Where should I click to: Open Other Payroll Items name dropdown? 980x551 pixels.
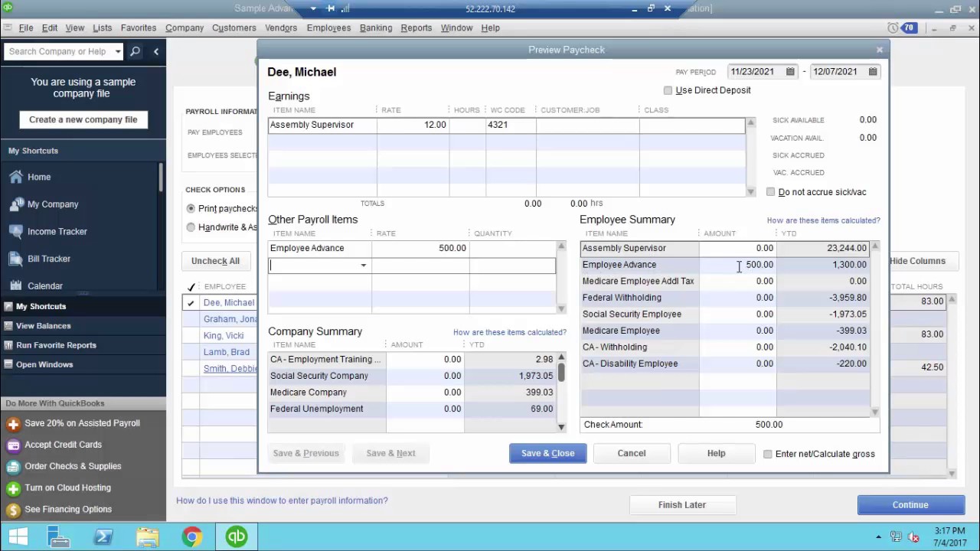click(364, 266)
